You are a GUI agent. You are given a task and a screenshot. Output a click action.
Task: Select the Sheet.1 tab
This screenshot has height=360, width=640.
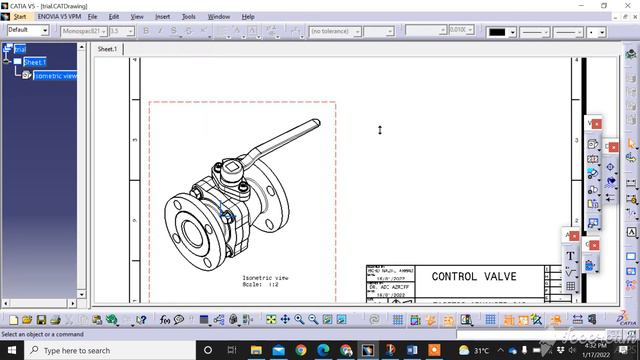[x=107, y=49]
